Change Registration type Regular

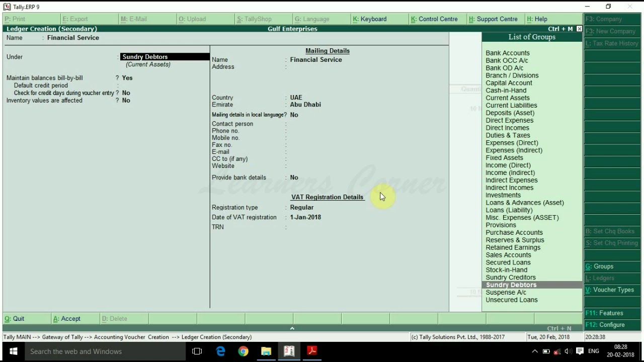tap(301, 208)
